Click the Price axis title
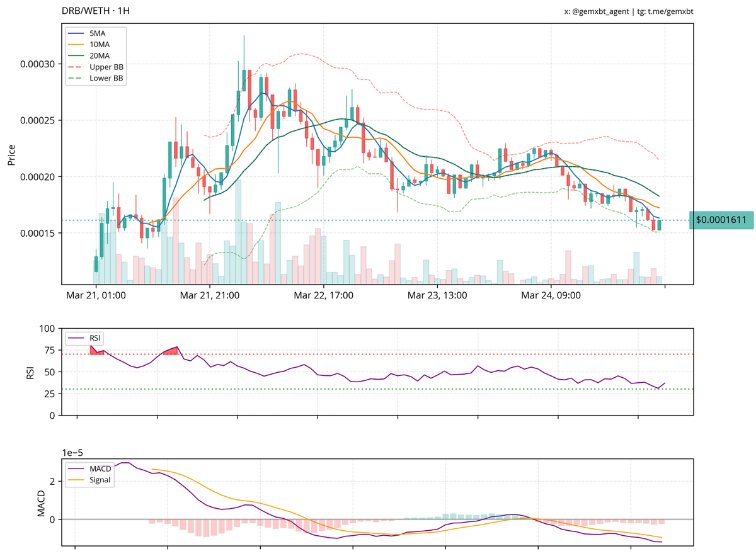Image resolution: width=756 pixels, height=556 pixels. point(11,154)
